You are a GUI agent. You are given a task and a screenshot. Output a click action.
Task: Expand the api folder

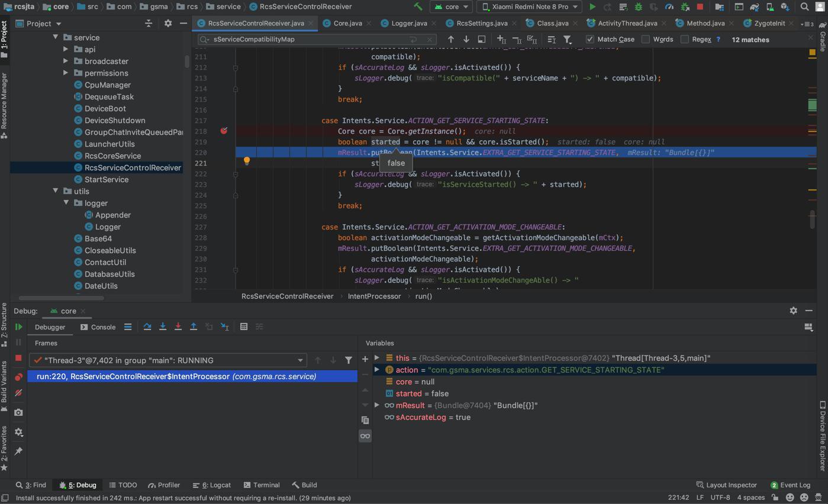click(x=66, y=49)
